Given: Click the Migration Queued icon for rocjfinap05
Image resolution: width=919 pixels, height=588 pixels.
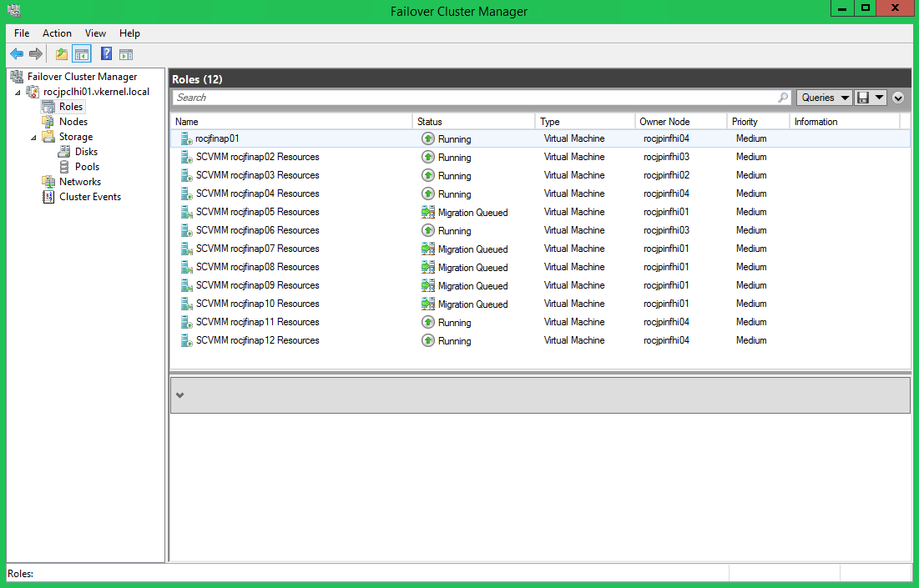Looking at the screenshot, I should tap(428, 212).
